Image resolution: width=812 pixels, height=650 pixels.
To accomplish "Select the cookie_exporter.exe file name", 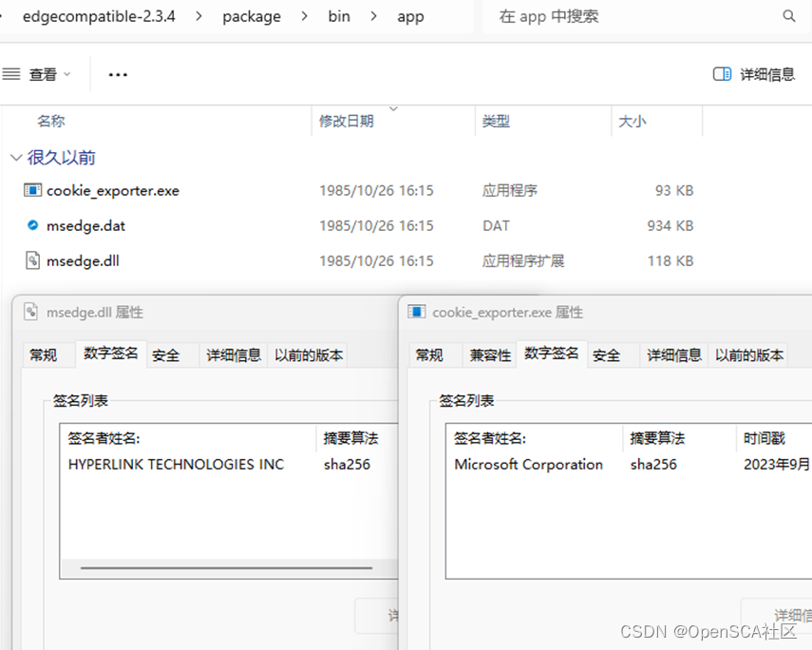I will pyautogui.click(x=113, y=191).
